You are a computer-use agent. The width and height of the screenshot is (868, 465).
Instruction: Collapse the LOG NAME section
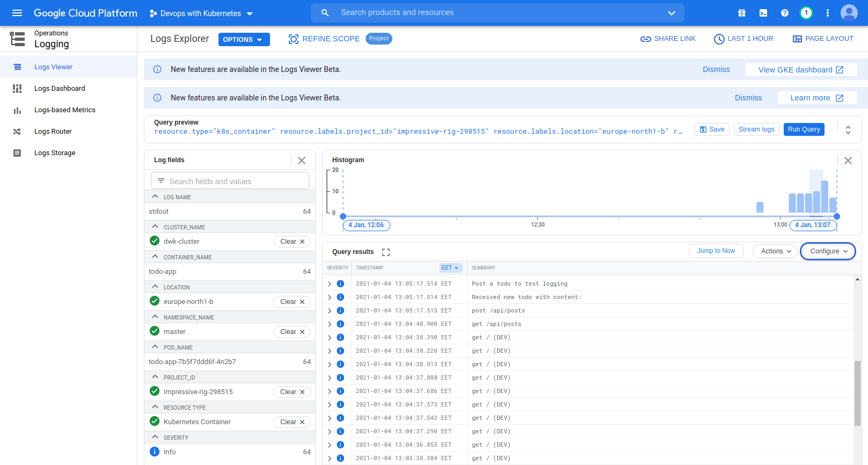(x=155, y=197)
